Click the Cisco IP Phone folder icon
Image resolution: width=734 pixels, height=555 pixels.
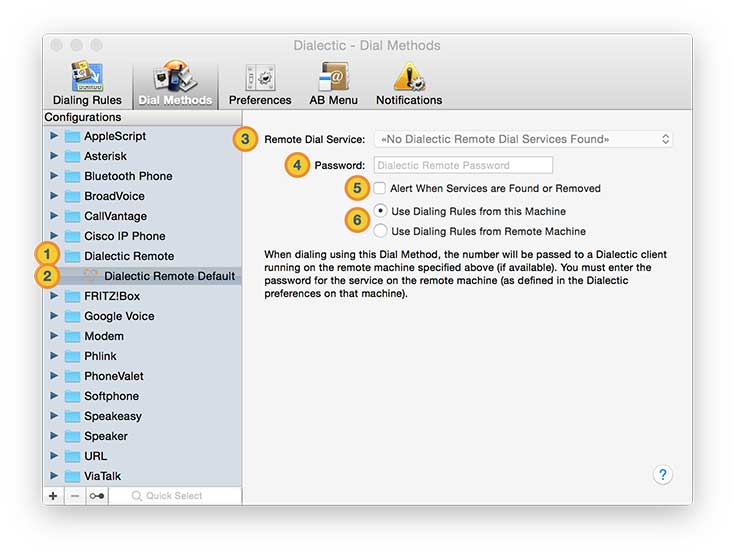pos(72,236)
